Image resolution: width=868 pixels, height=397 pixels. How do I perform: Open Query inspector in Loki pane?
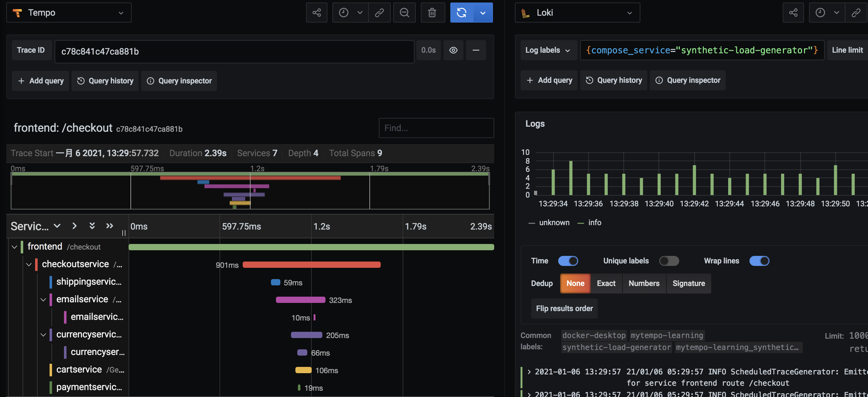687,80
